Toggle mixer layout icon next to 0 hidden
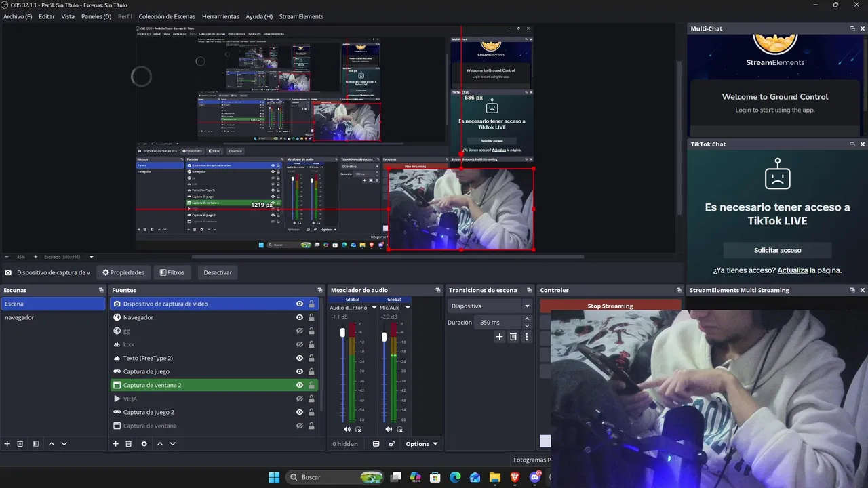The height and width of the screenshot is (488, 868). pyautogui.click(x=376, y=444)
